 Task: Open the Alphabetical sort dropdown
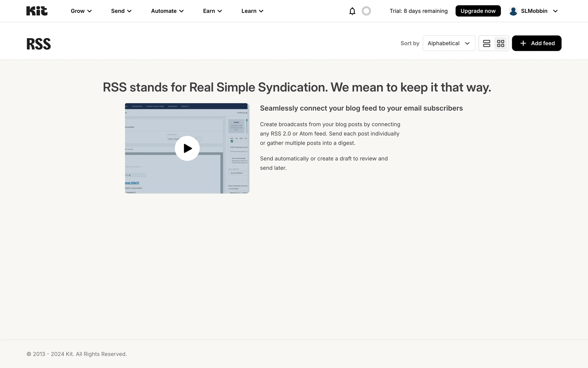point(449,43)
